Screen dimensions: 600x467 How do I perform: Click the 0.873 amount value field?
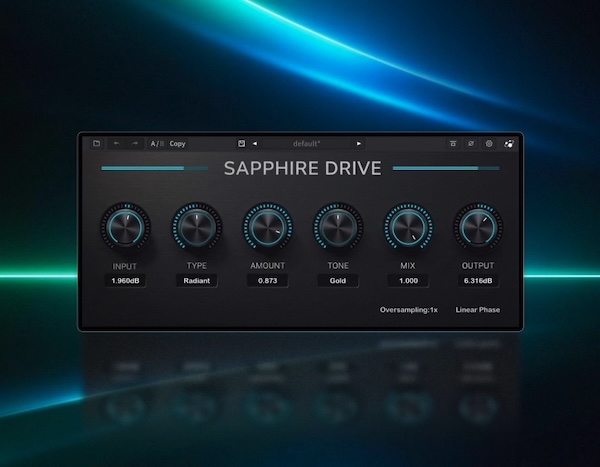267,281
